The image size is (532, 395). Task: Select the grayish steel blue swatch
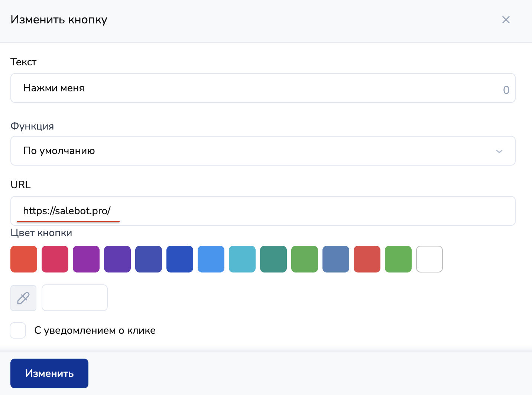[336, 259]
